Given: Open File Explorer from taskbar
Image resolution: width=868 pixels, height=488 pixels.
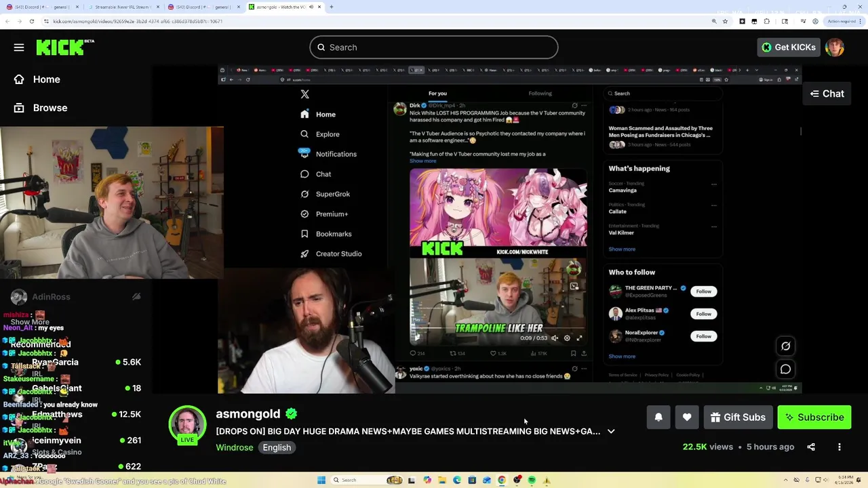Looking at the screenshot, I should pyautogui.click(x=441, y=480).
